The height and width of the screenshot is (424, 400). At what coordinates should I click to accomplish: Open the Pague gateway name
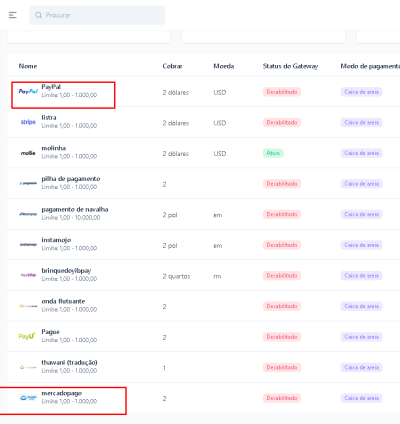coord(50,332)
